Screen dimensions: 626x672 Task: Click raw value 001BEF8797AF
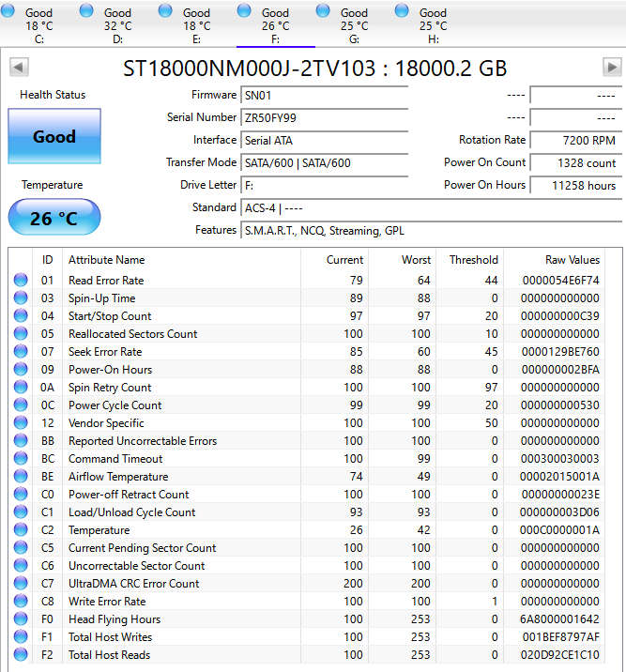coord(560,637)
